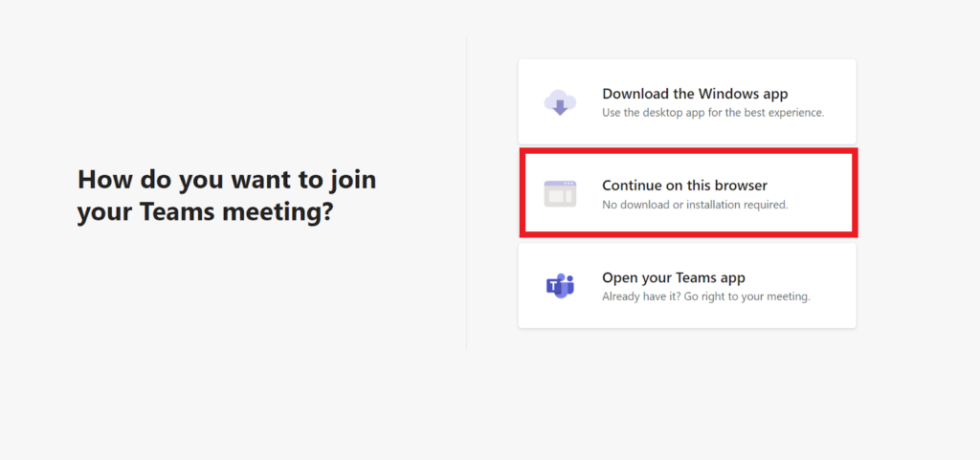This screenshot has width=980, height=460.
Task: Click the 'T' tile in the Teams logo
Action: point(555,286)
